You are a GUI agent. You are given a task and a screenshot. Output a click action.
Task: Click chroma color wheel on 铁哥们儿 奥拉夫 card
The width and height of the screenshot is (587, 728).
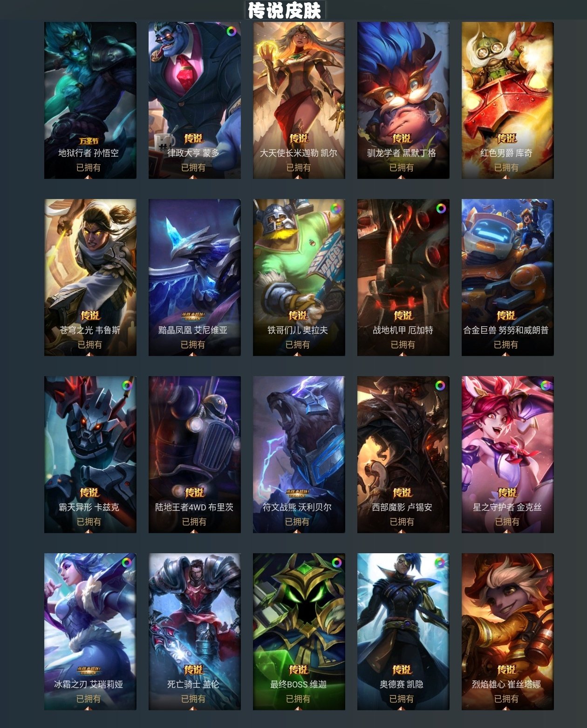pos(335,208)
